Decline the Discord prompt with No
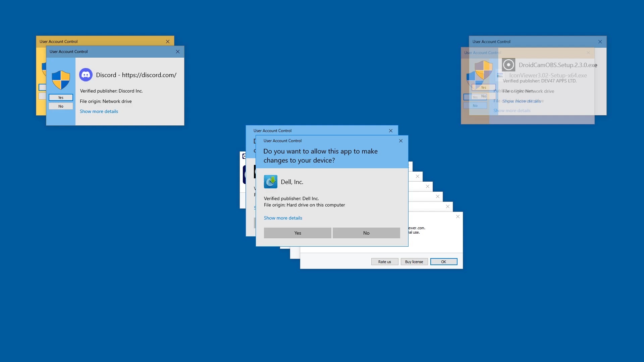The width and height of the screenshot is (644, 362). coord(61,106)
